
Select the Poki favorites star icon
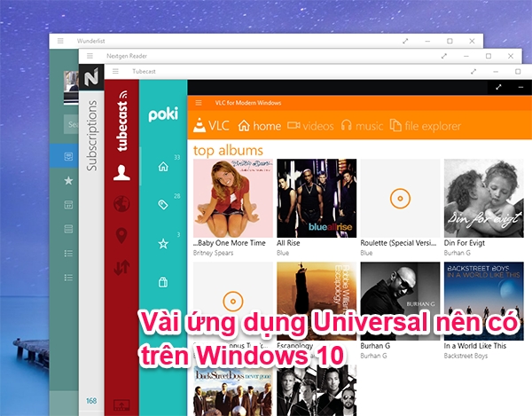point(162,243)
